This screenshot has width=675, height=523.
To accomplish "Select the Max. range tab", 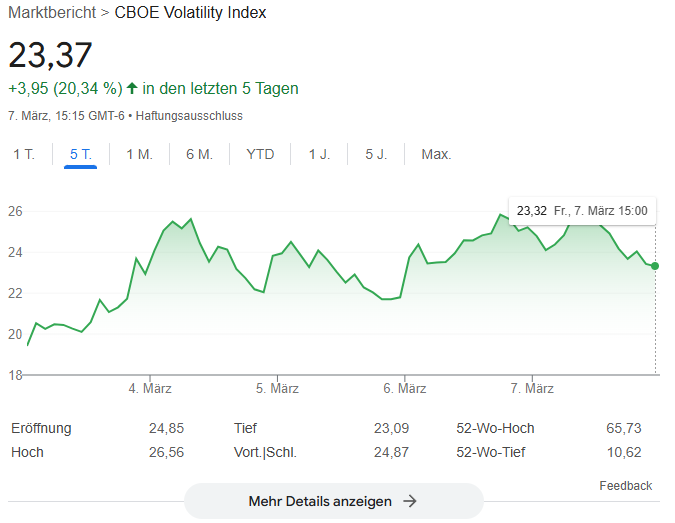I will [436, 154].
